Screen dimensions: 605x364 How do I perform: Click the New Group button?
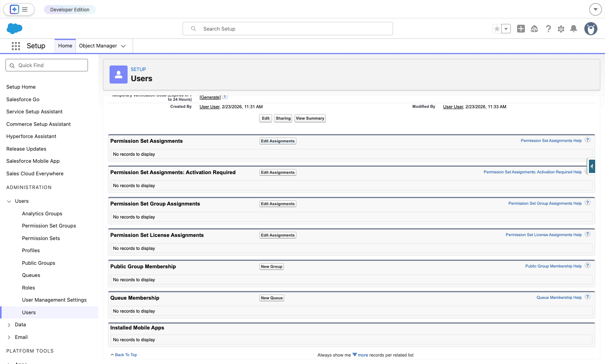coord(272,267)
